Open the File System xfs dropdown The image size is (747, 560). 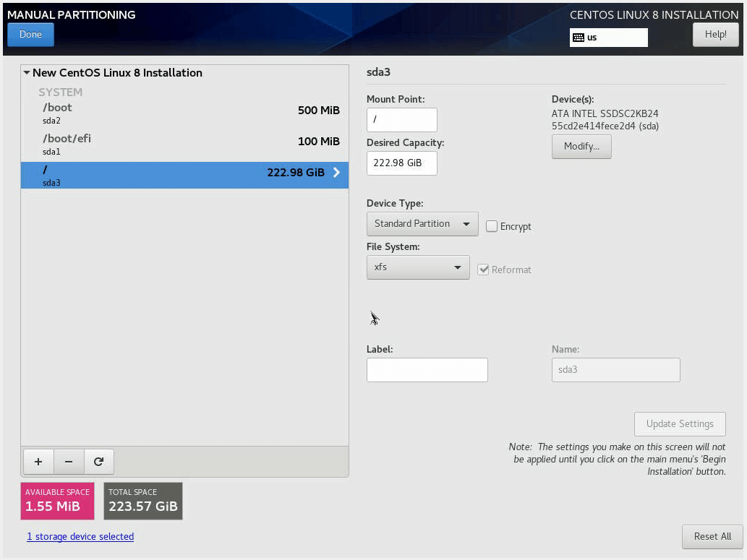tap(418, 267)
